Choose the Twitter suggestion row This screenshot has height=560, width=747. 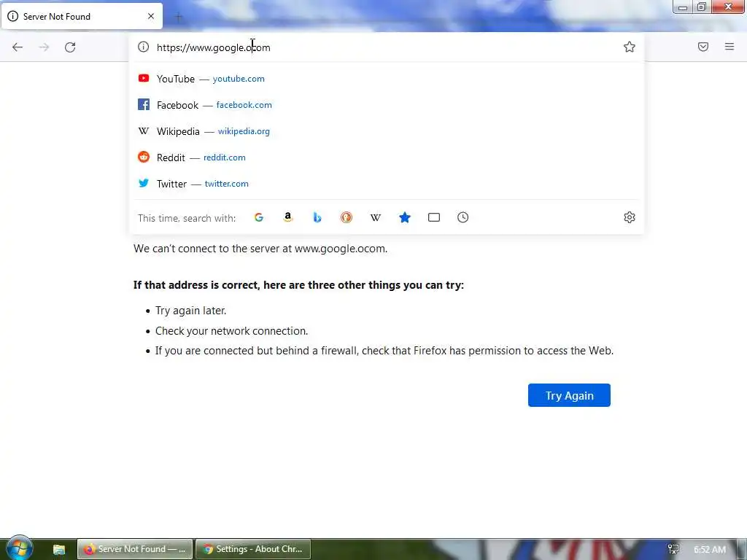click(x=387, y=183)
